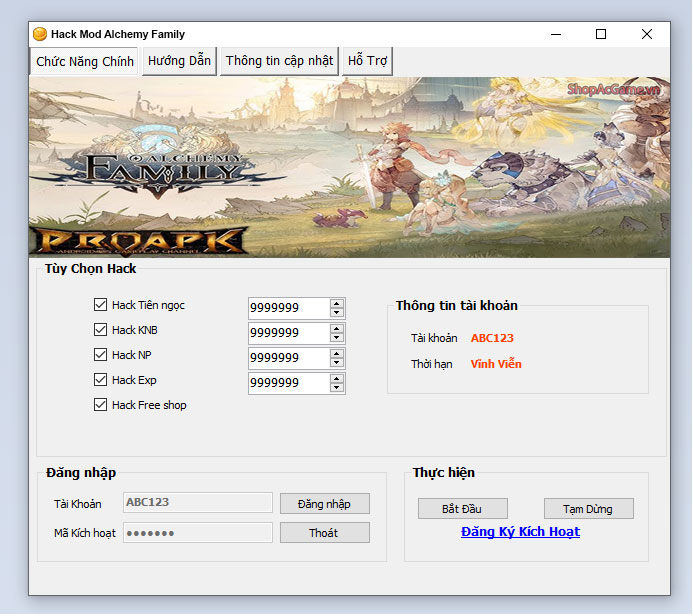This screenshot has height=616, width=693.
Task: Decrease the Hack KNB value with down arrow
Action: pos(337,338)
